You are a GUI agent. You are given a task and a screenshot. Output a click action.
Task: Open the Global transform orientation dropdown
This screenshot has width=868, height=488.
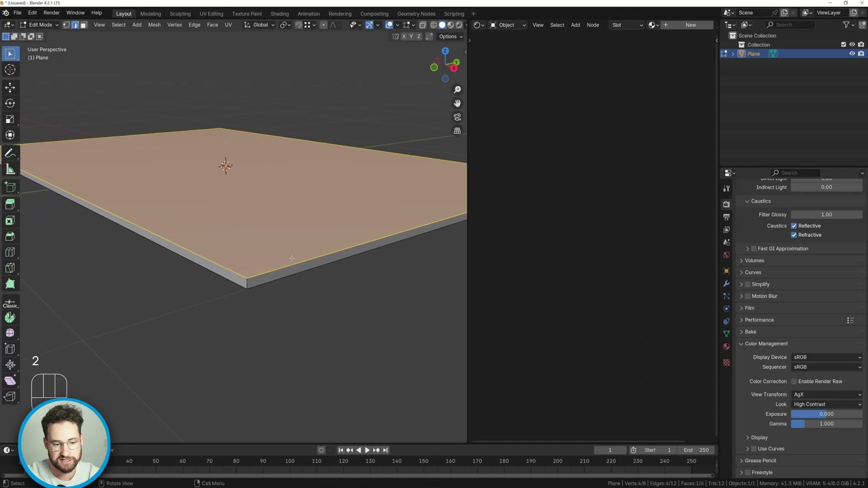click(259, 25)
